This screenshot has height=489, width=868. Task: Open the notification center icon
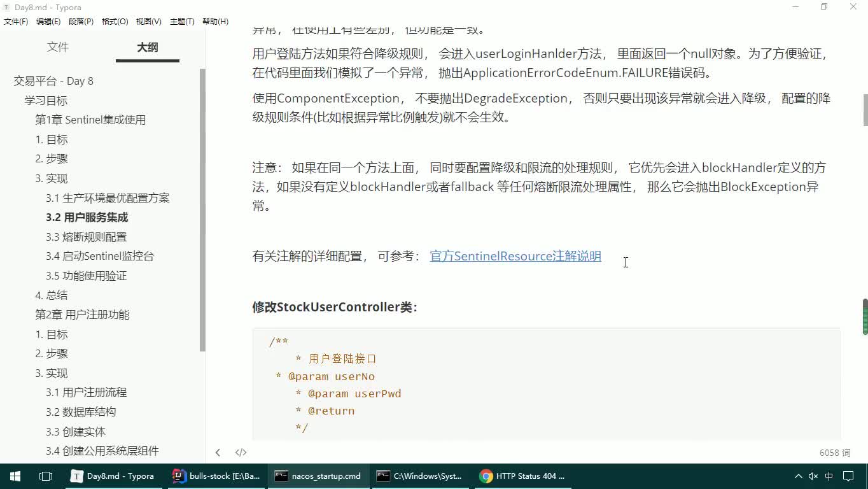(x=848, y=476)
